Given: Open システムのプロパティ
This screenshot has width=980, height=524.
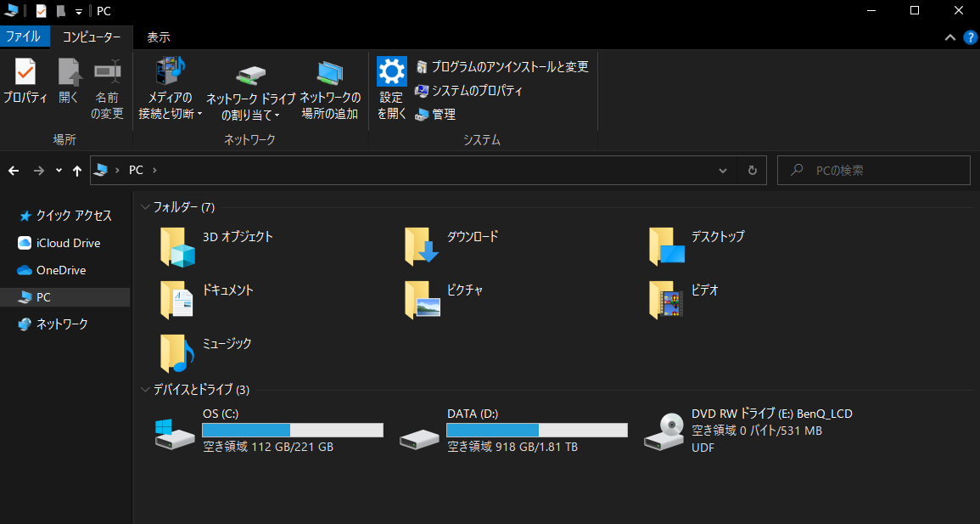Looking at the screenshot, I should 468,91.
